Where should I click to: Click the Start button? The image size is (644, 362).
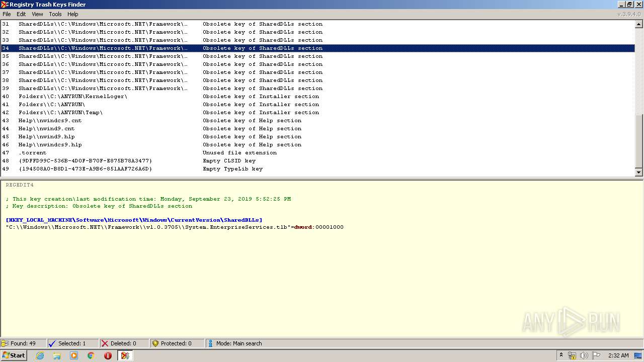[14, 355]
